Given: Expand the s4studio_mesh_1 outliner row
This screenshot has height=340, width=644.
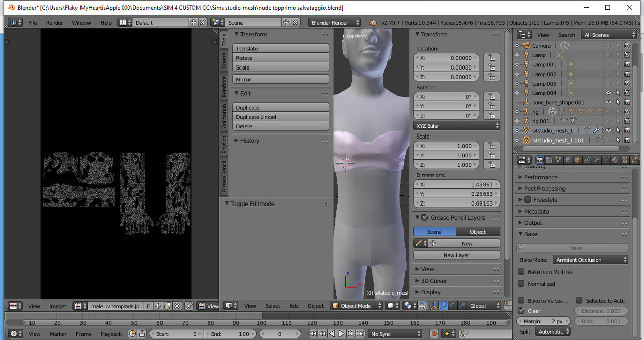Looking at the screenshot, I should tap(517, 130).
